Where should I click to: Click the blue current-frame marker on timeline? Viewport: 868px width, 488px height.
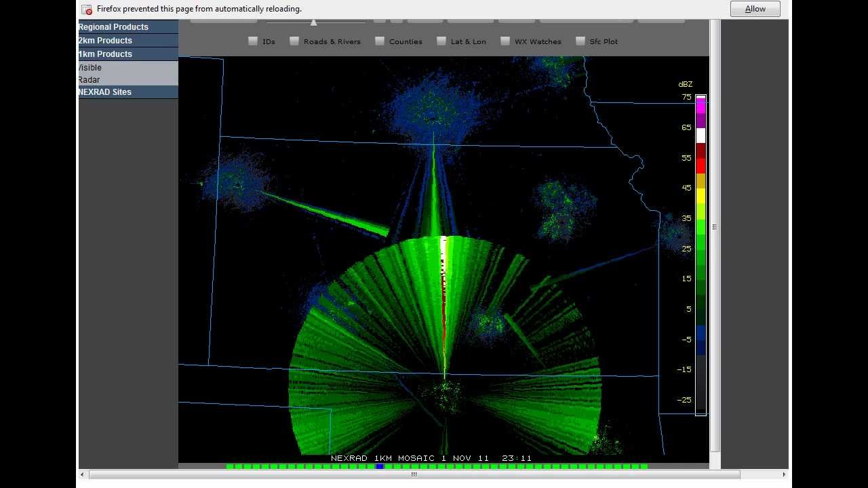point(380,466)
